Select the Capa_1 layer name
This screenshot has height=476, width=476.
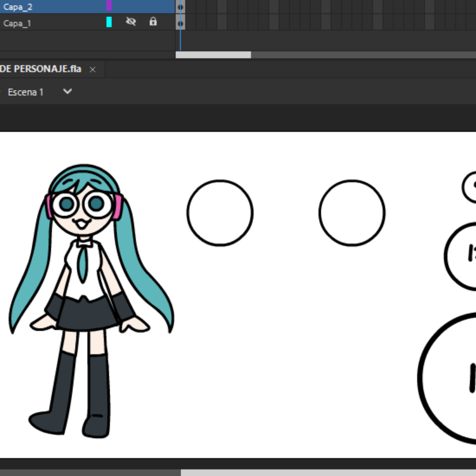[17, 24]
